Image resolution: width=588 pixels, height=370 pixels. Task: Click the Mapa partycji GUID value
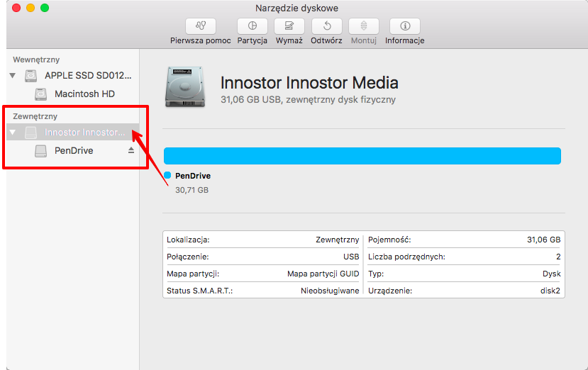click(323, 274)
